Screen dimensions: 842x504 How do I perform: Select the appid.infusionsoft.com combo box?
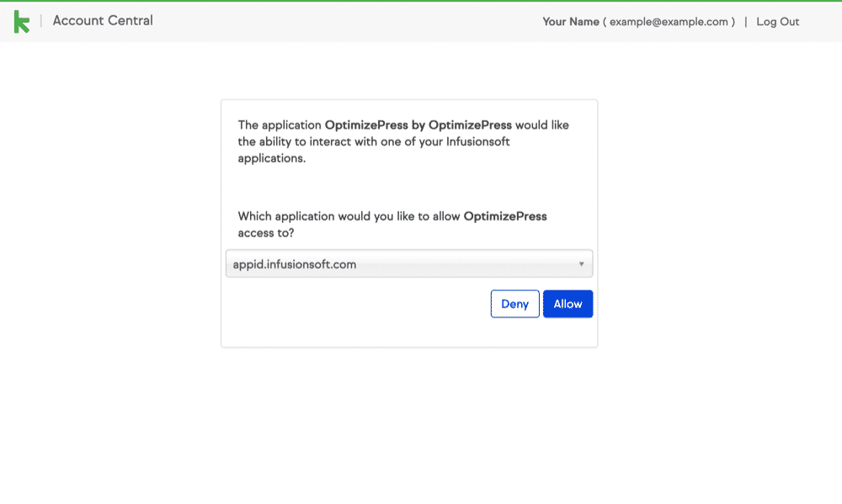(x=409, y=263)
